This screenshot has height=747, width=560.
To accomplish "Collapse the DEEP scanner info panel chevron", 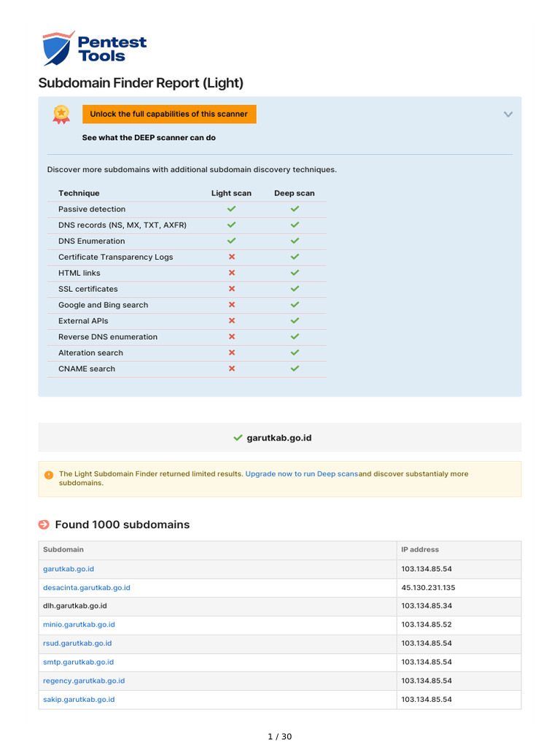I will point(508,115).
